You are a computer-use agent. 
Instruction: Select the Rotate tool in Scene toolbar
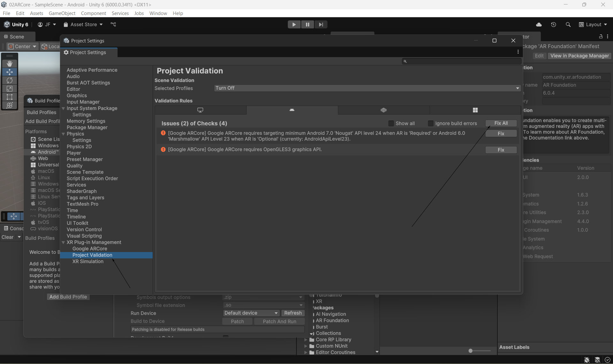(10, 80)
